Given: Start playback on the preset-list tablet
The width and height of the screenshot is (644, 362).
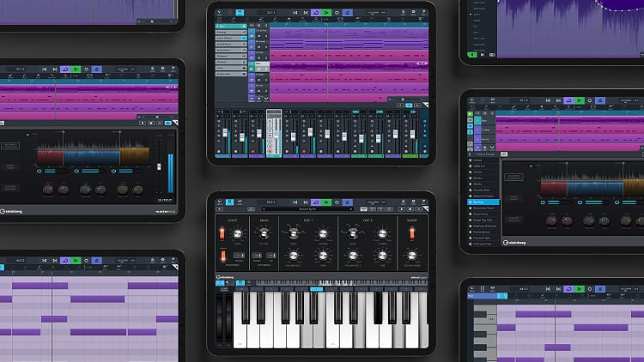Looking at the screenshot, I should click(x=579, y=100).
